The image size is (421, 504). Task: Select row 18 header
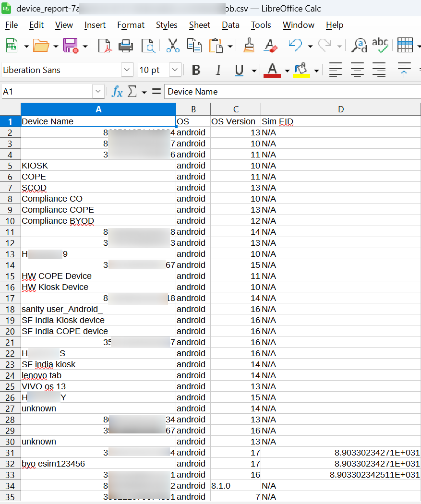[10, 309]
